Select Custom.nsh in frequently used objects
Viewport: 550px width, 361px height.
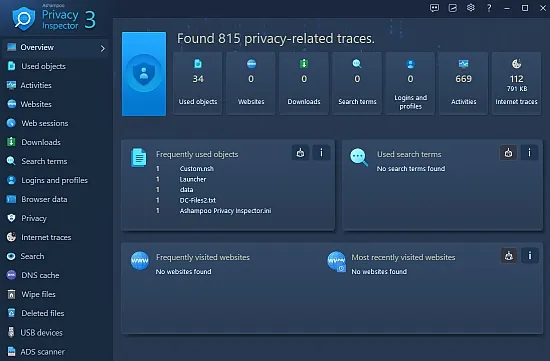196,169
